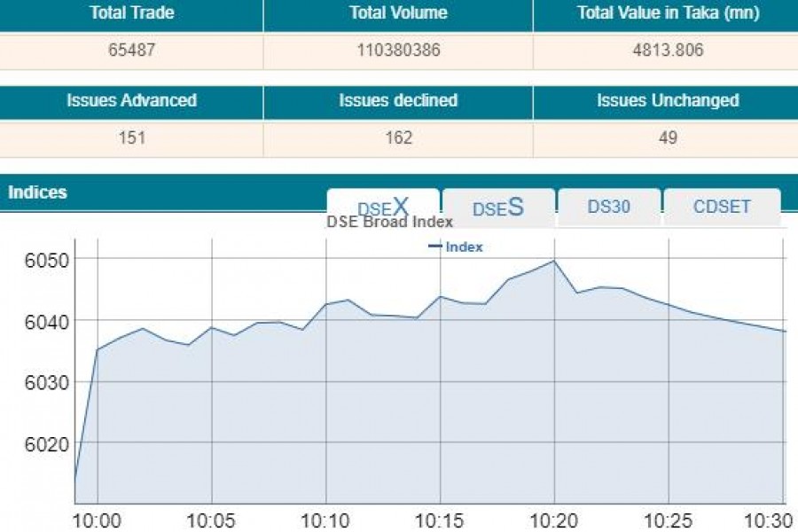Image resolution: width=798 pixels, height=532 pixels.
Task: Switch to the DSEX index tab
Action: point(383,207)
